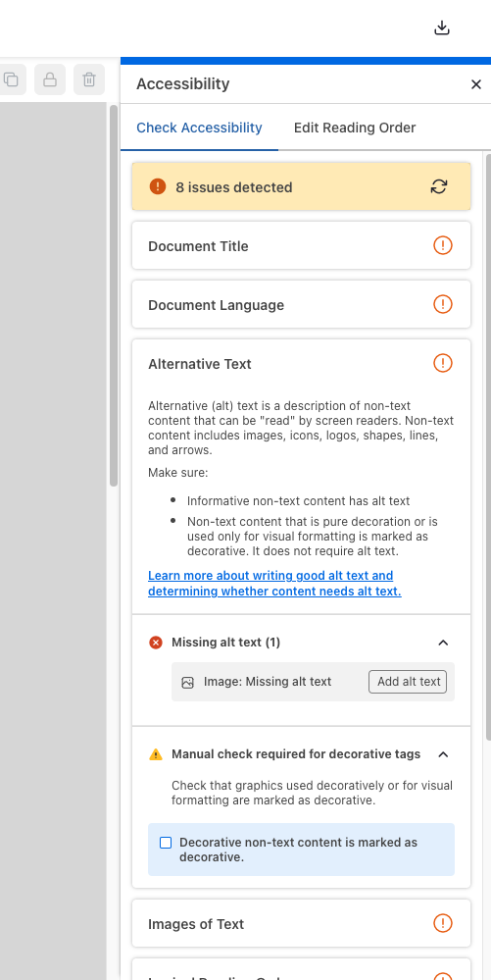
Task: Click the image icon in missing alt row
Action: click(187, 683)
